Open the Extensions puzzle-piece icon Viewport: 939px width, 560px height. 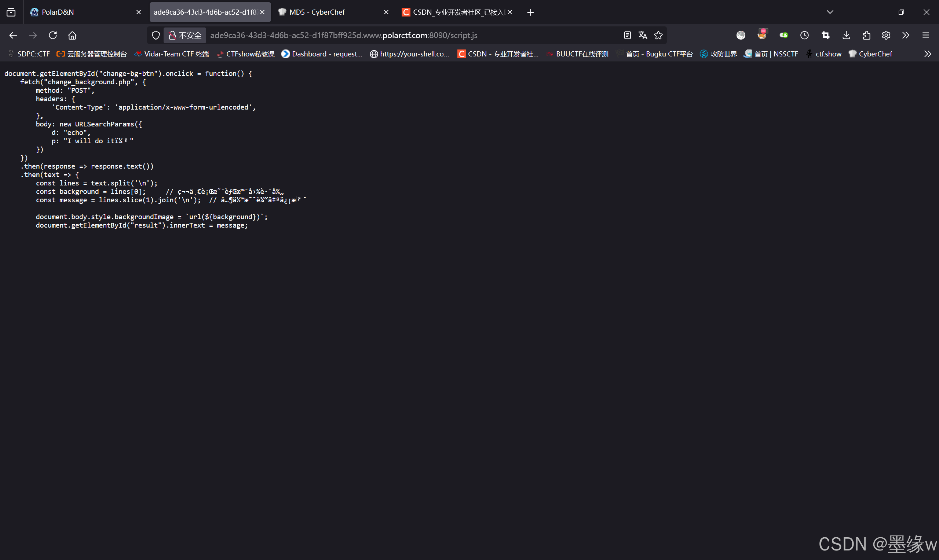pos(866,35)
